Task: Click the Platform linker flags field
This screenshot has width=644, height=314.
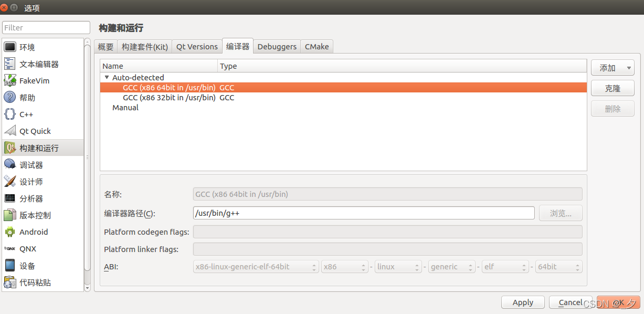Action: pyautogui.click(x=388, y=249)
